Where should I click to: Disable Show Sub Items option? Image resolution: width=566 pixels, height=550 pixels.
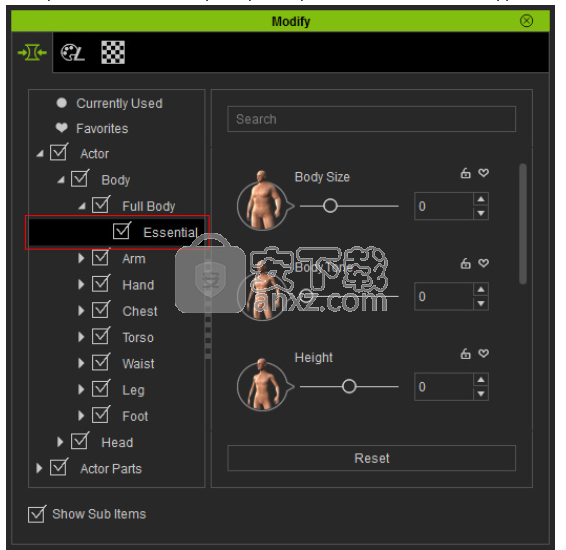(37, 514)
